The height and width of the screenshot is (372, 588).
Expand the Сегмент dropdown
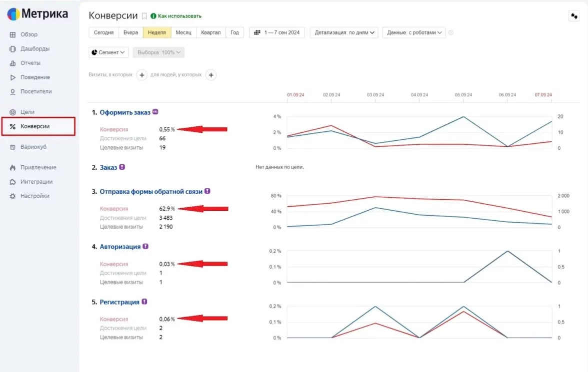(x=108, y=52)
